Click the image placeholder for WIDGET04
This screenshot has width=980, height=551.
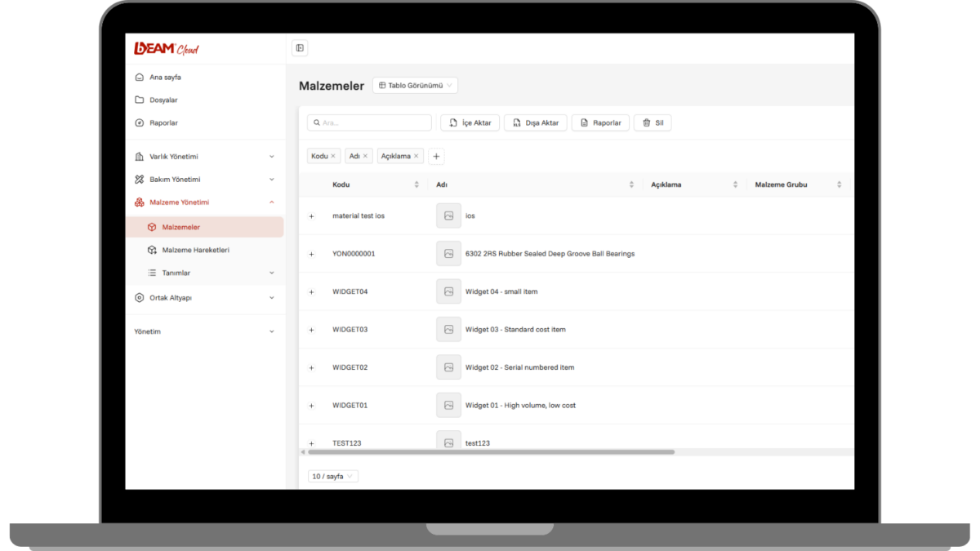point(448,291)
